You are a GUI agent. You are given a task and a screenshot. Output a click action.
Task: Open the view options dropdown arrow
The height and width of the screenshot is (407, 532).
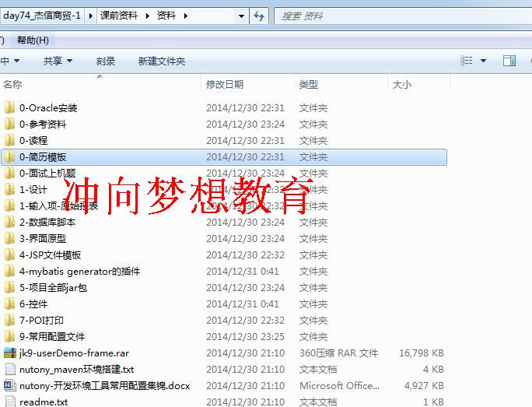tap(484, 61)
